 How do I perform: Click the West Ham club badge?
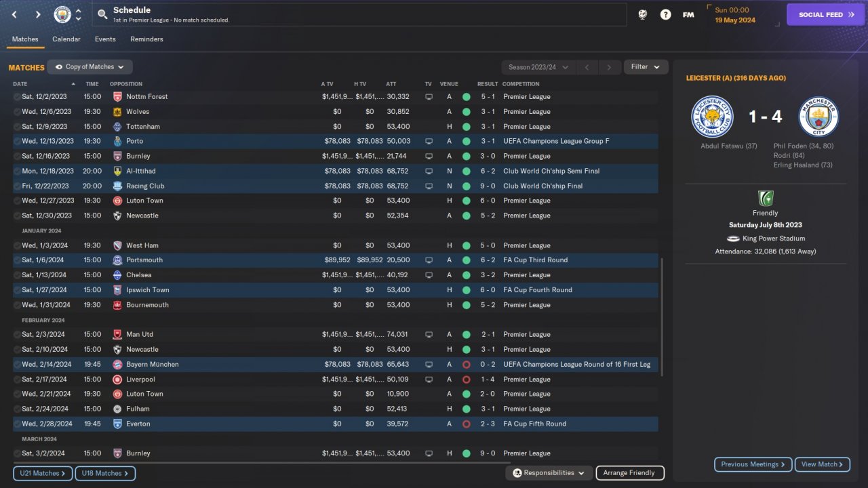pyautogui.click(x=117, y=245)
